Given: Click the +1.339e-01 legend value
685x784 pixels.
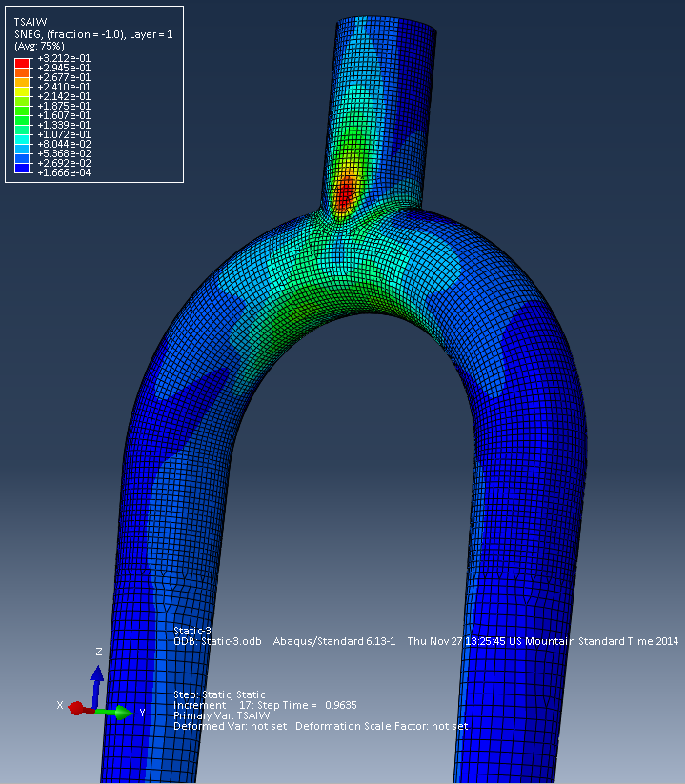Looking at the screenshot, I should coord(64,125).
